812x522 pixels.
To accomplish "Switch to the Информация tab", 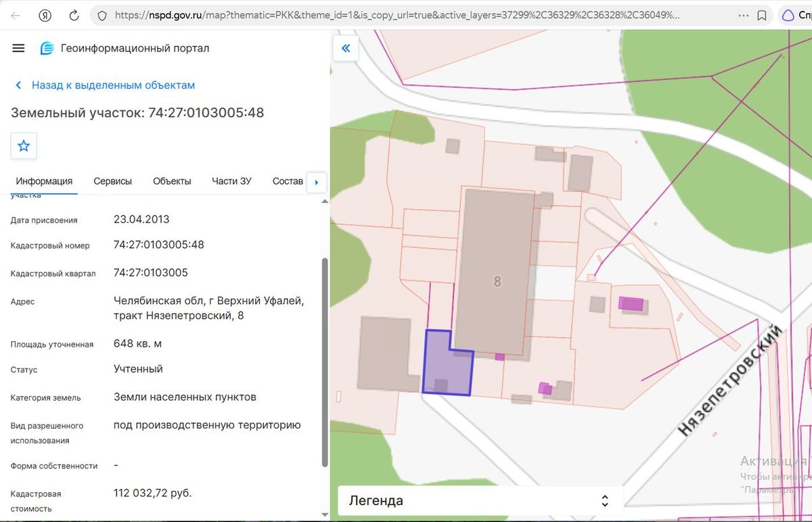I will click(x=44, y=181).
